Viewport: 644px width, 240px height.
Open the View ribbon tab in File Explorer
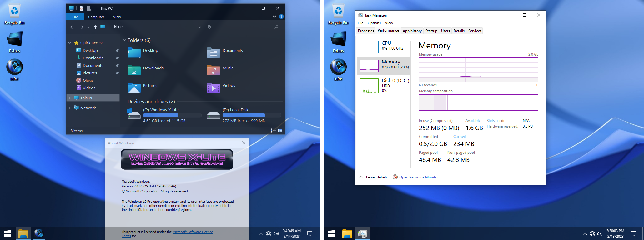coord(117,17)
